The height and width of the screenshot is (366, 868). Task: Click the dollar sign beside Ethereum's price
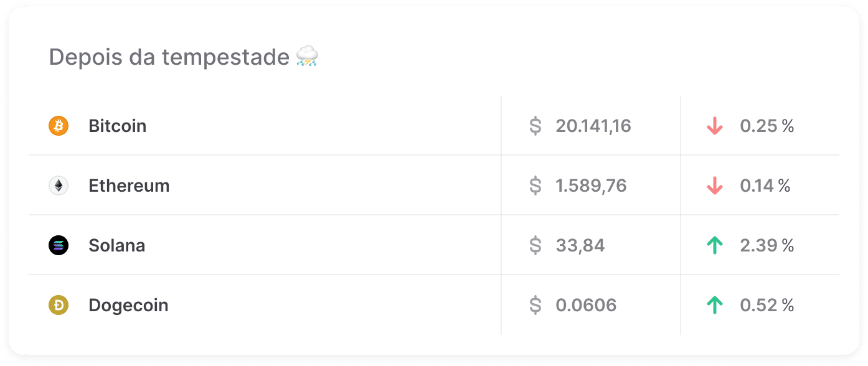tap(535, 185)
